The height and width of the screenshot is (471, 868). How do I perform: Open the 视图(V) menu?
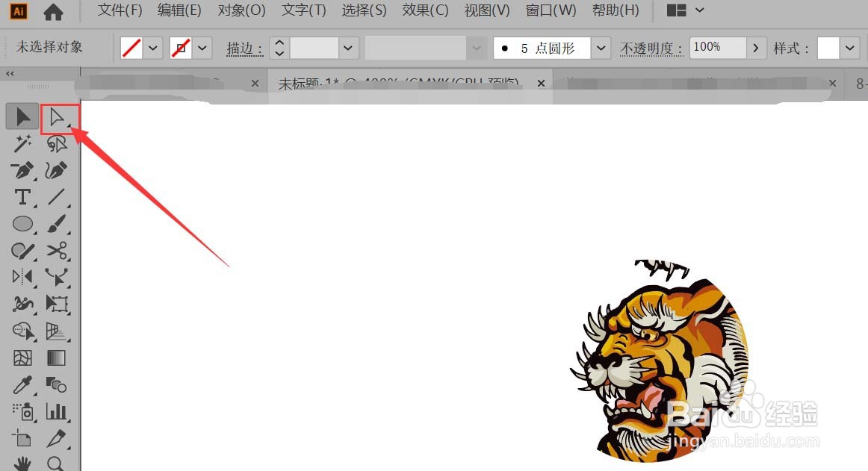486,10
